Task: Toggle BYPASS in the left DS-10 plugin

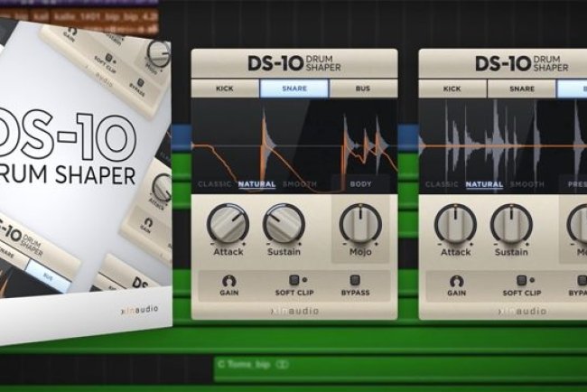Action: [355, 280]
